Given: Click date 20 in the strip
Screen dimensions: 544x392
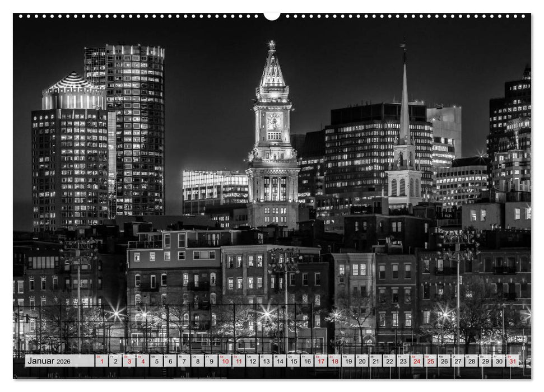Looking at the screenshot, I should click(x=361, y=361).
